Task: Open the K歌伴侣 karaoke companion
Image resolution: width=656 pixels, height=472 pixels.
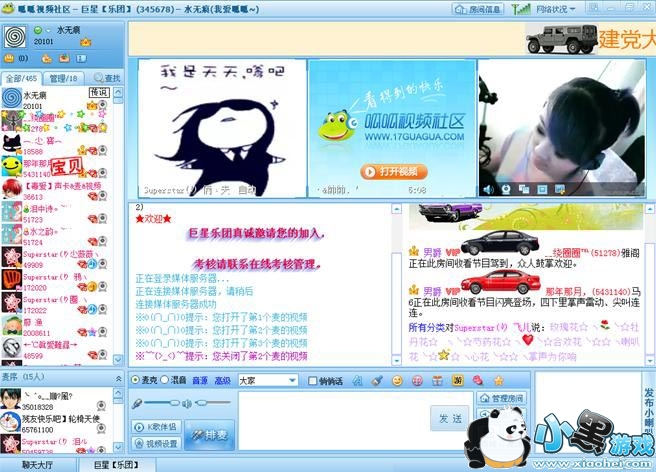Action: pyautogui.click(x=155, y=426)
